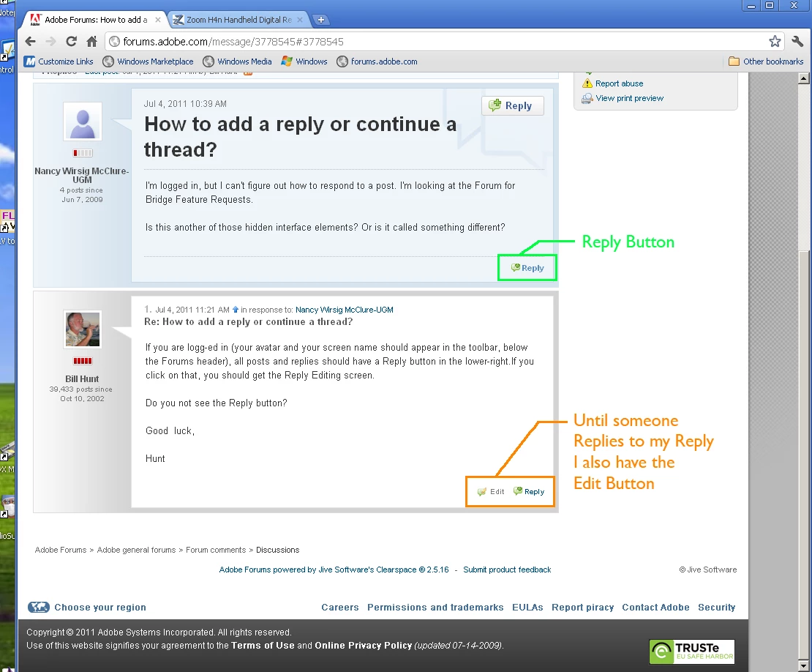This screenshot has width=812, height=672.
Task: Open the browser home page icon
Action: [91, 42]
